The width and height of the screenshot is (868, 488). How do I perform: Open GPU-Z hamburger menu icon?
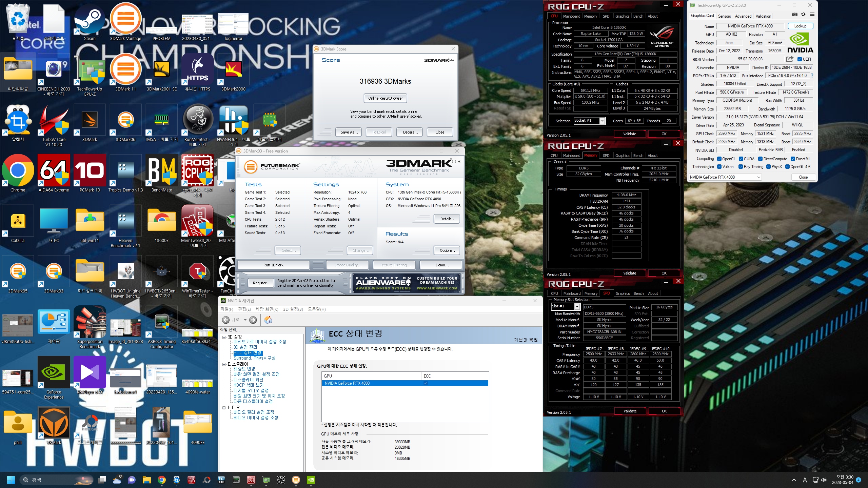pos(812,14)
